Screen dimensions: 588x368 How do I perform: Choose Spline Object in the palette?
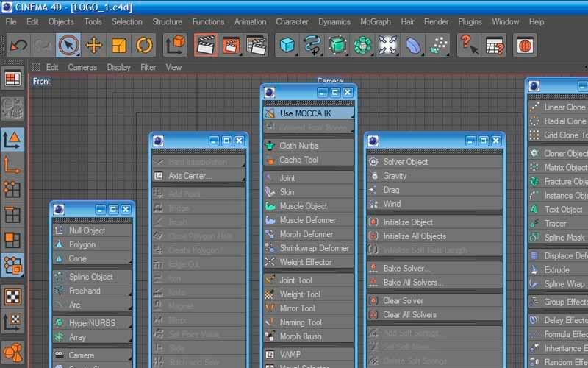[x=93, y=277]
